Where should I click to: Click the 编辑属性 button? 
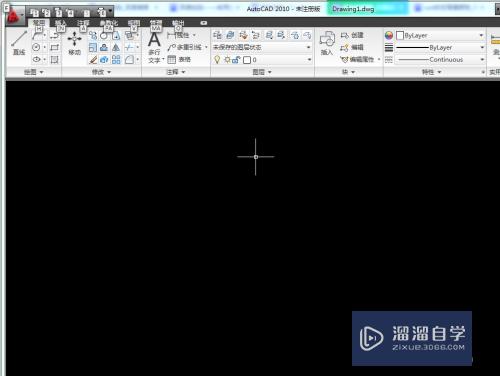coord(357,59)
